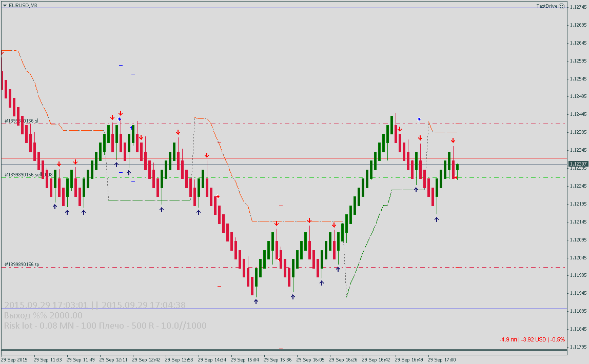Click the '29 Sep 16:26' time axis label
This screenshot has height=364, width=589.
(343, 360)
